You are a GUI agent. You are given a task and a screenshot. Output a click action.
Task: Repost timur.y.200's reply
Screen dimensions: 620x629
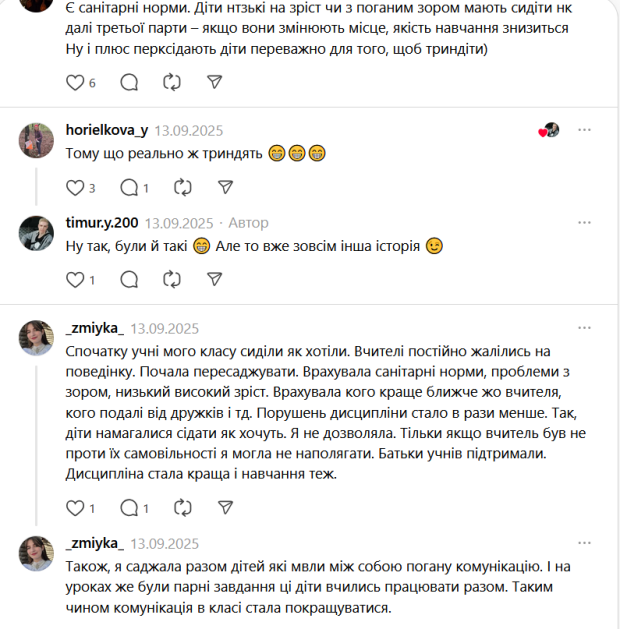[172, 279]
